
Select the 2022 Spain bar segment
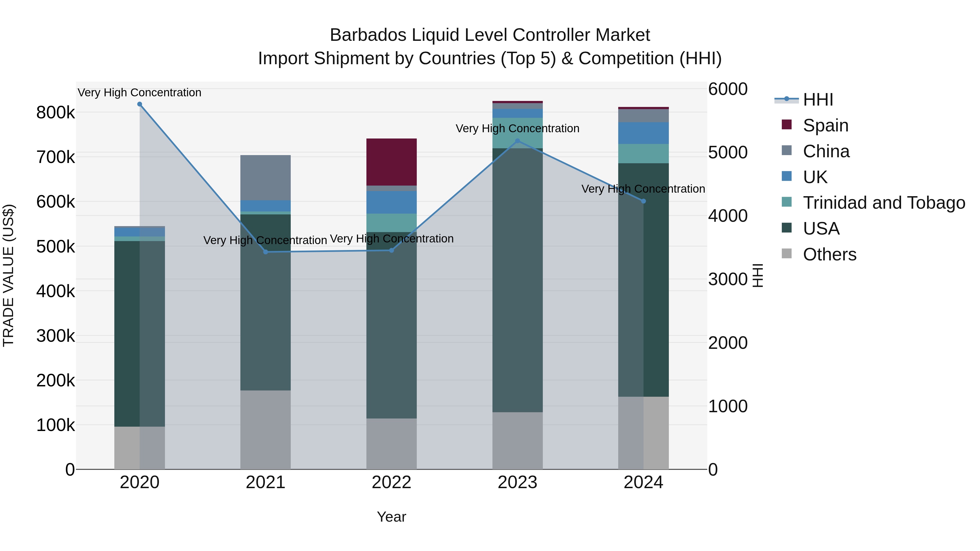pos(391,162)
